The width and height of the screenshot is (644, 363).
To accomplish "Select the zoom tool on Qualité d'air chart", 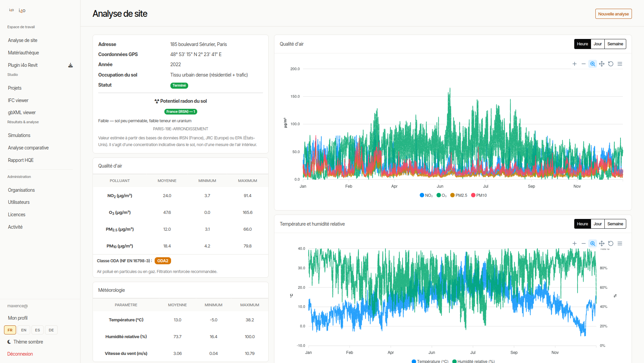I will (x=593, y=64).
